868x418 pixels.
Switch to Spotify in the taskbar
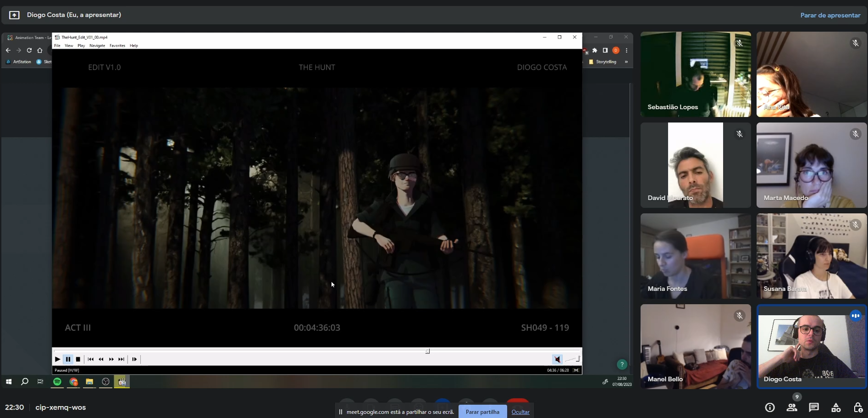point(57,381)
